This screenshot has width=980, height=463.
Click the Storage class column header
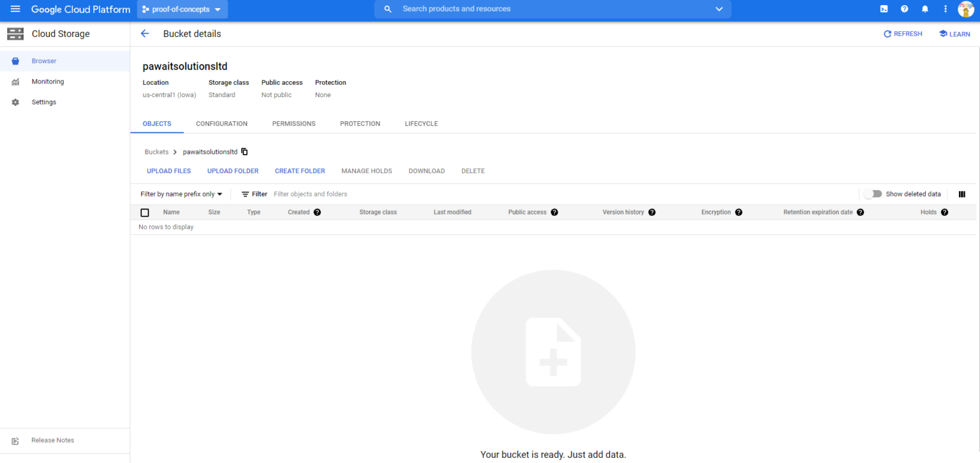pos(378,212)
